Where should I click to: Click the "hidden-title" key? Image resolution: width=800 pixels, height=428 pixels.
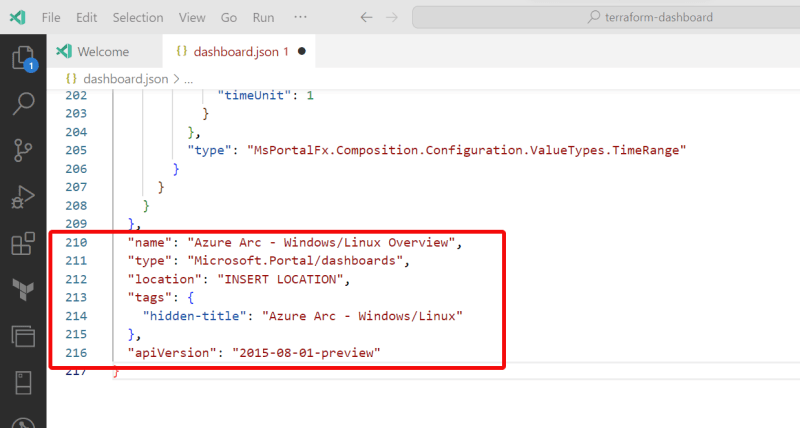pyautogui.click(x=195, y=316)
